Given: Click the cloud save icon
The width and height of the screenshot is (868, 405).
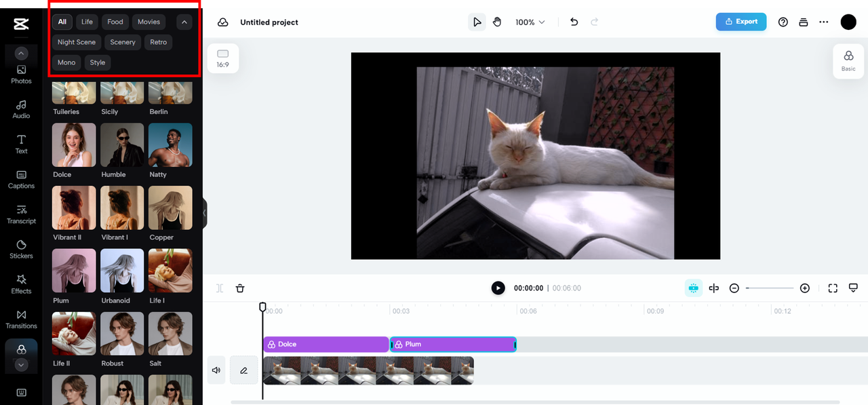Looking at the screenshot, I should [x=222, y=22].
